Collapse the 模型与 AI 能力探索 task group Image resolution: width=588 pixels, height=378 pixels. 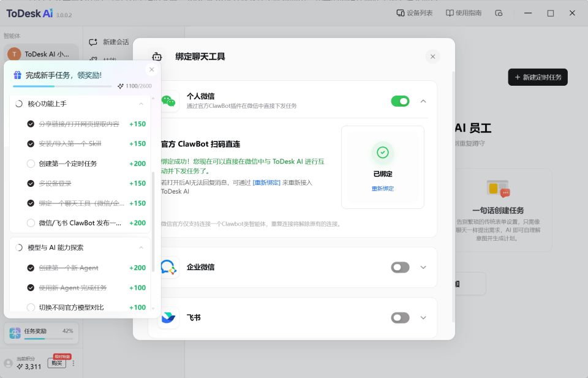tap(141, 248)
